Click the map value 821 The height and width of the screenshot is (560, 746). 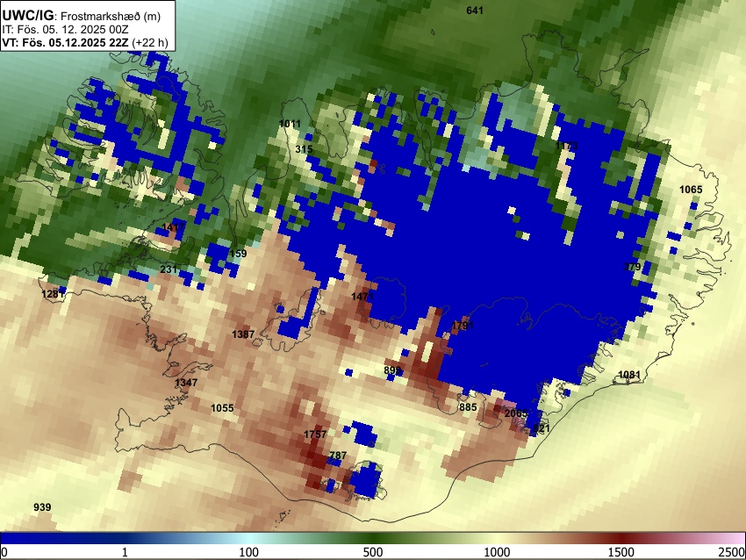(542, 428)
